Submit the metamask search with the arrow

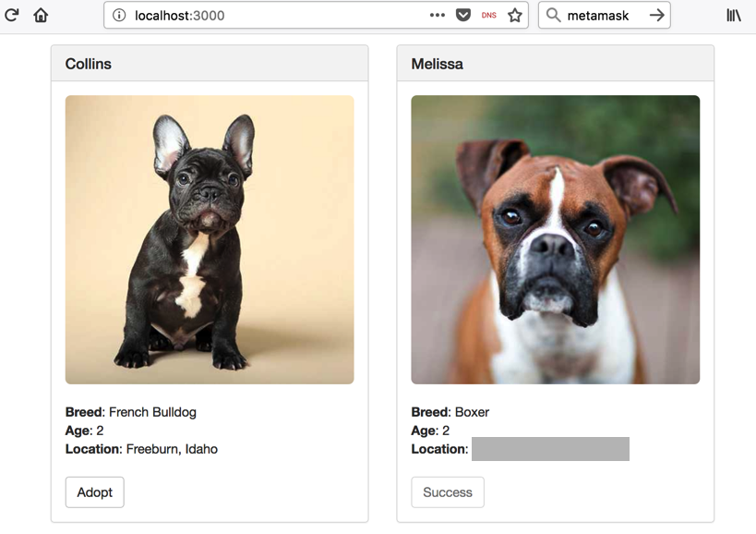tap(656, 16)
